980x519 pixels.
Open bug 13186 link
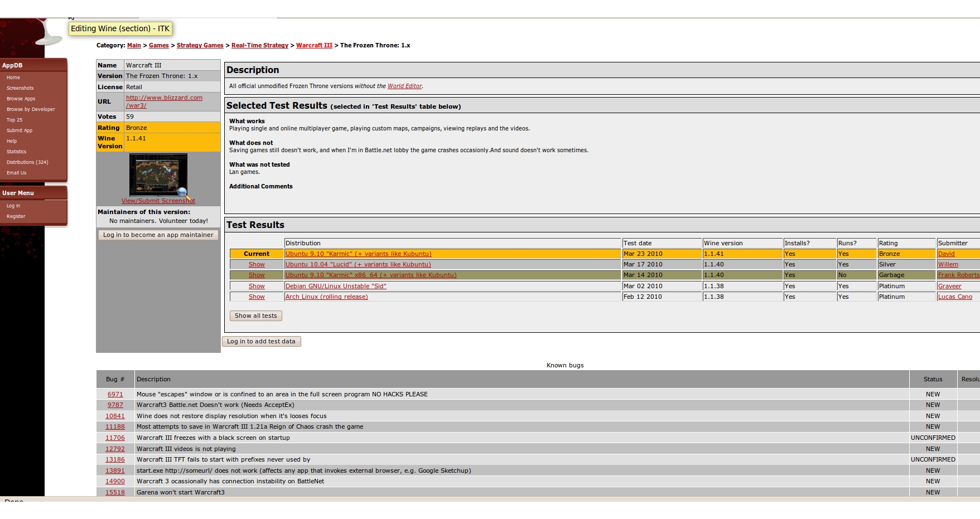coord(115,460)
